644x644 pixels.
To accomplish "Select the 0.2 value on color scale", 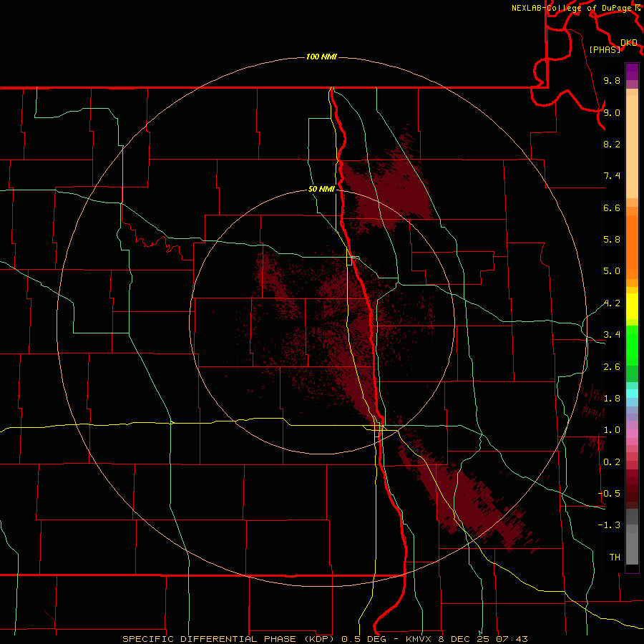I will pos(612,462).
